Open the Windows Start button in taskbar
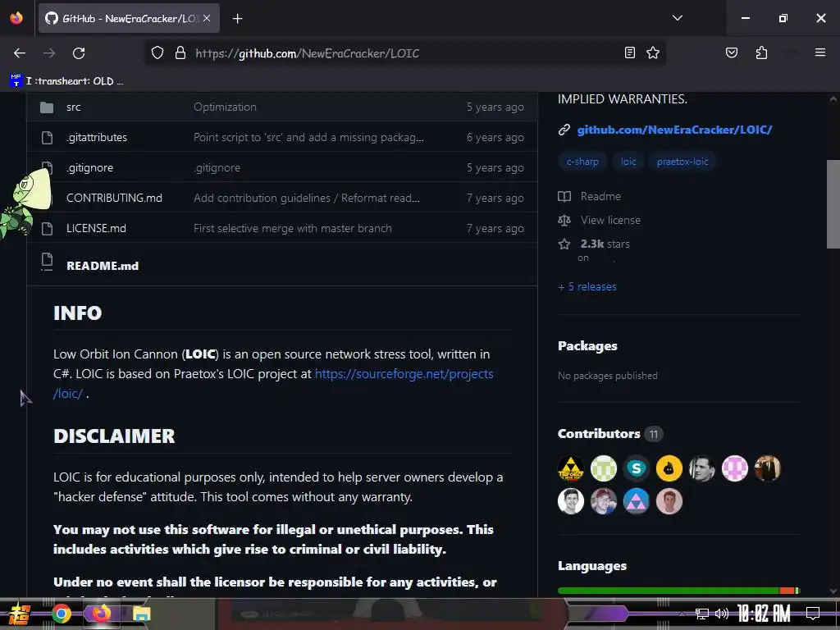The image size is (840, 630). (20, 614)
